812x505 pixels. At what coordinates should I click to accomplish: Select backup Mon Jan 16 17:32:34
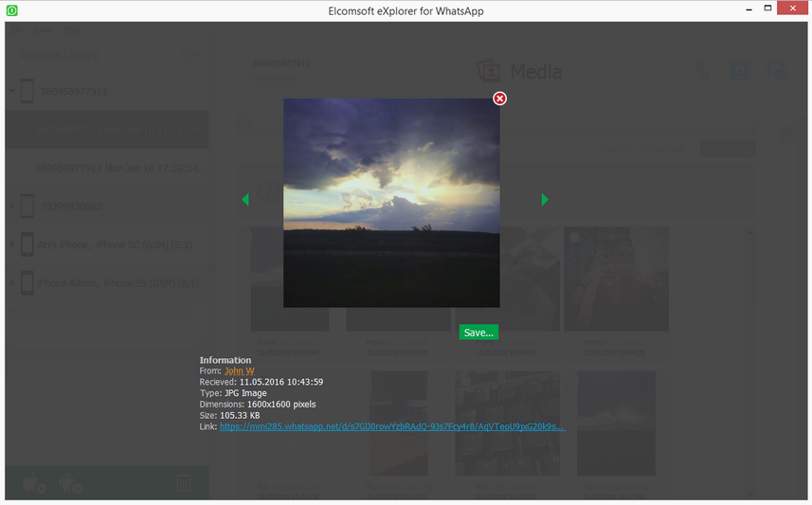(x=107, y=168)
